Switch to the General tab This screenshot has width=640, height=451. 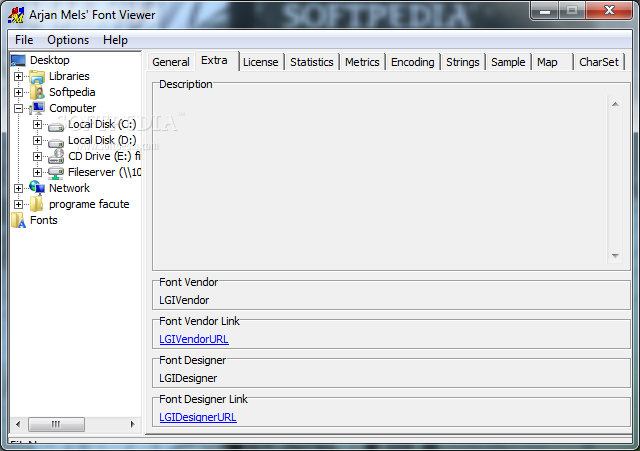point(171,62)
